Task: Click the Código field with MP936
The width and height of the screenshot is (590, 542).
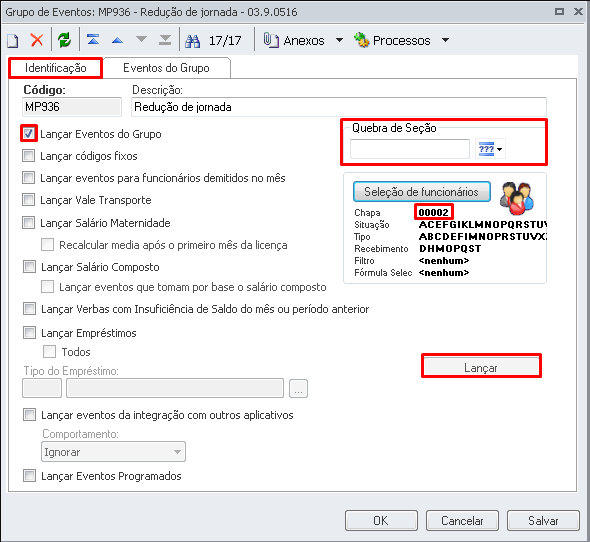Action: [x=72, y=107]
